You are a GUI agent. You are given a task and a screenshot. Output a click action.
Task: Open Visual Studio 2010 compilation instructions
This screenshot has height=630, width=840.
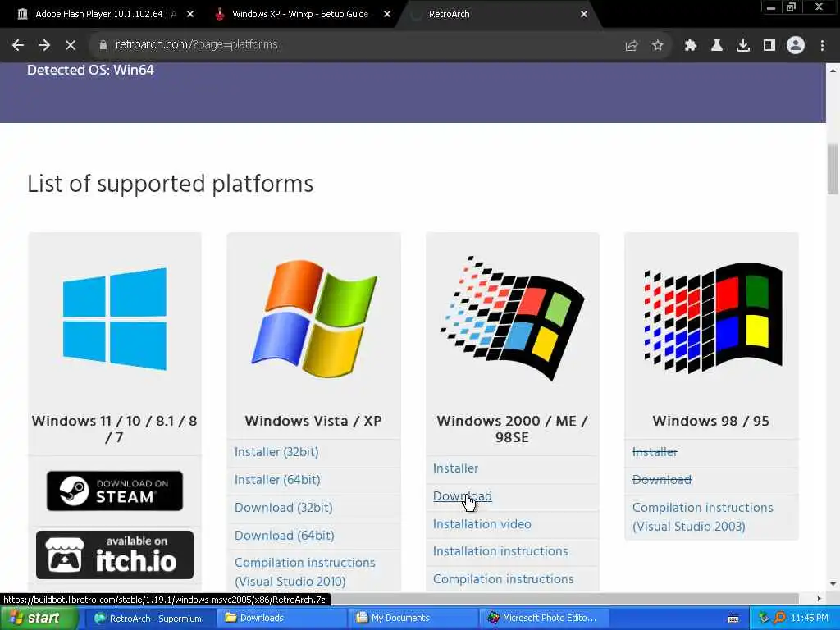click(x=305, y=572)
